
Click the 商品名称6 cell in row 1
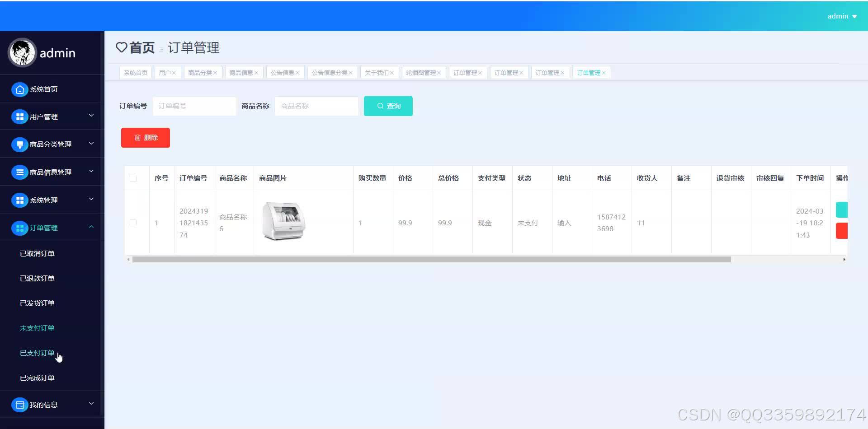(x=233, y=223)
